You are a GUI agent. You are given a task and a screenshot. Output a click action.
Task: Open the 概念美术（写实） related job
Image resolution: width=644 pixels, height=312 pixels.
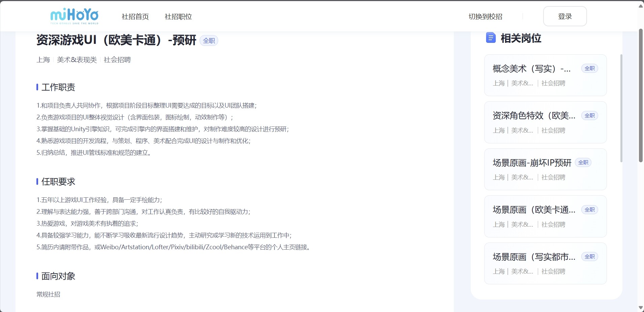click(x=531, y=69)
